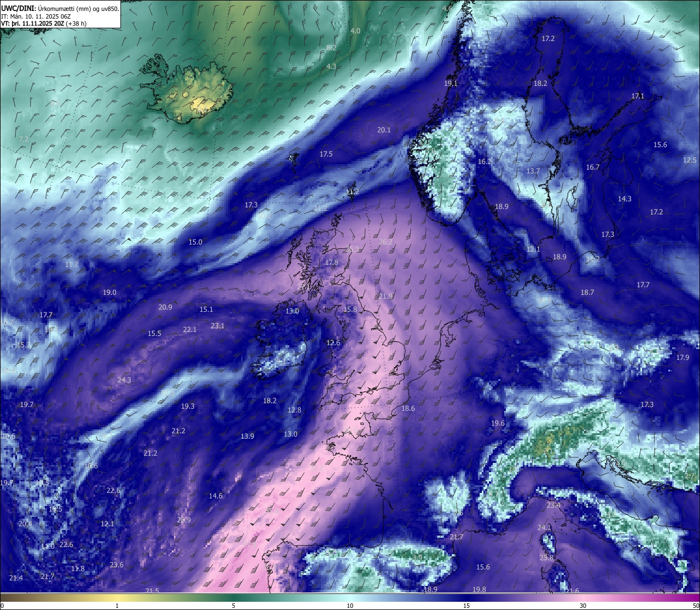Click the 19.3 value on the map
The width and height of the screenshot is (700, 610).
(x=188, y=406)
